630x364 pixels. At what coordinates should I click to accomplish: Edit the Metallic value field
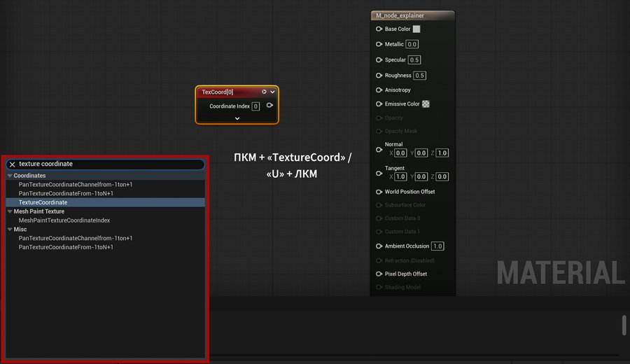(412, 44)
